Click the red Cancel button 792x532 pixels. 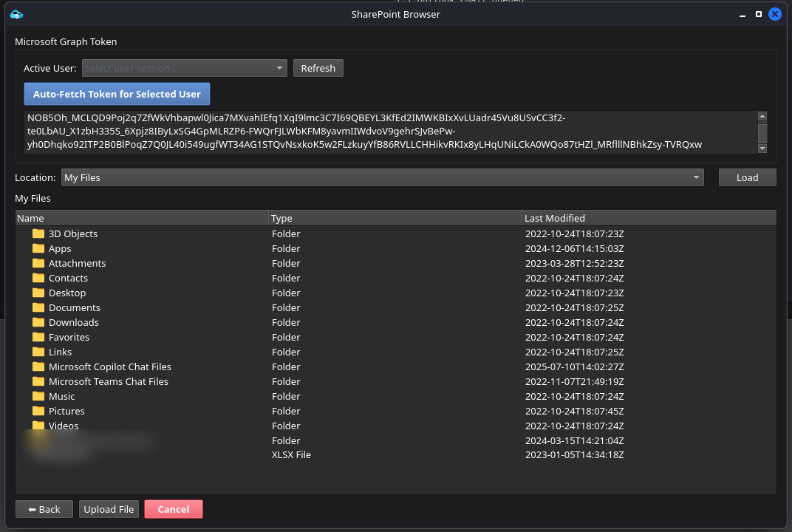[x=173, y=509]
